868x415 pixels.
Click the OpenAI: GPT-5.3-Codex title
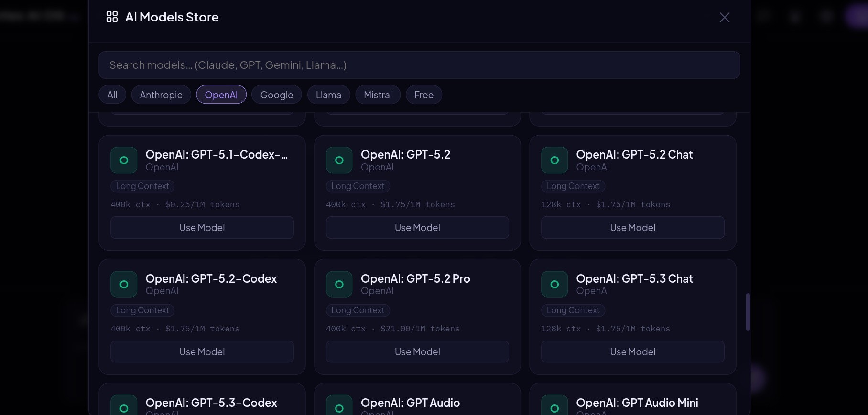coord(211,403)
